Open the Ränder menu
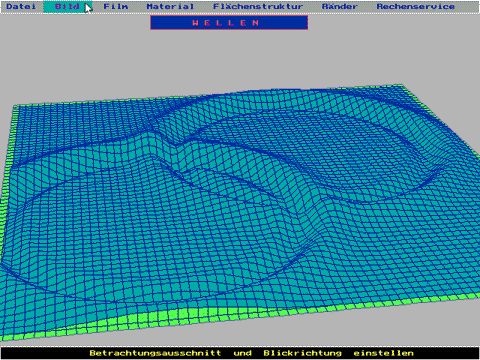This screenshot has width=480, height=360. click(340, 6)
